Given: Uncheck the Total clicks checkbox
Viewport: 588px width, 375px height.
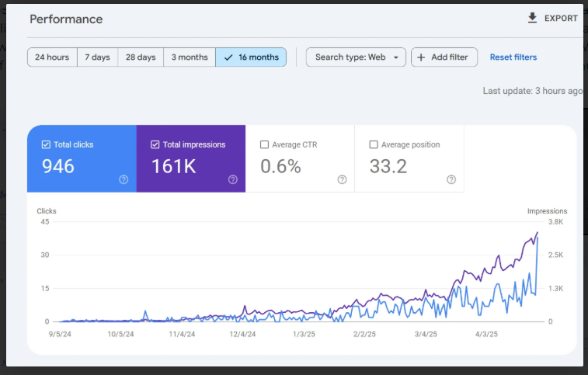Looking at the screenshot, I should tap(46, 144).
